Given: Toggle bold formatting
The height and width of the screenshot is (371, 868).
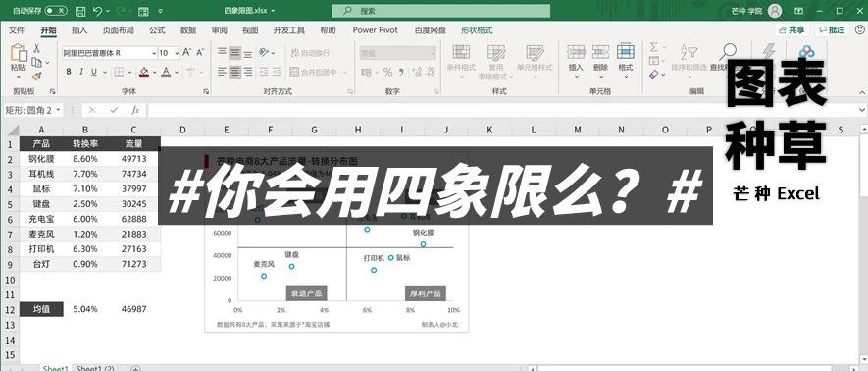Looking at the screenshot, I should click(x=69, y=72).
